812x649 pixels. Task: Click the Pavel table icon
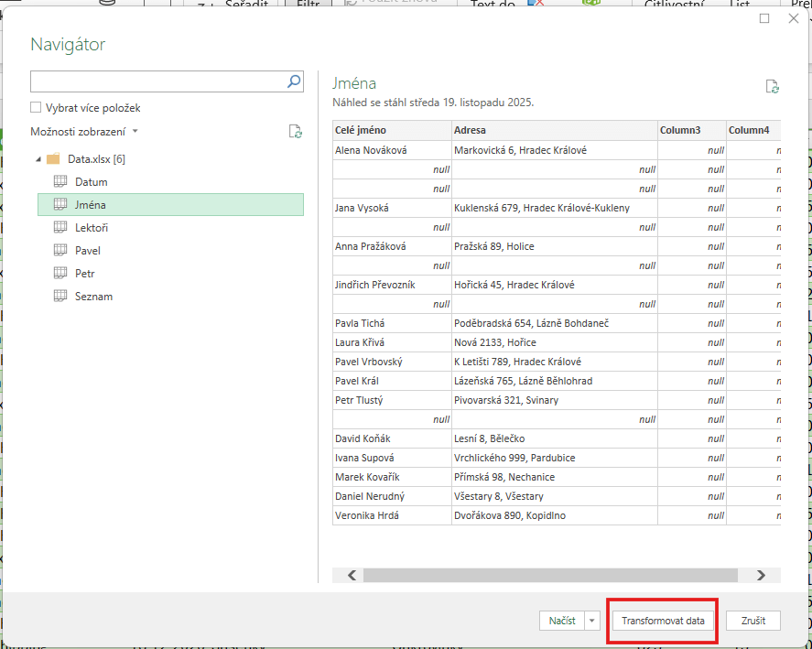[61, 250]
